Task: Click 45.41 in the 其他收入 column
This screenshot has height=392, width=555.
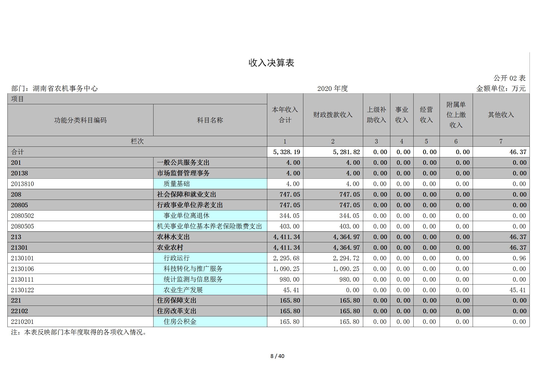Action: (518, 290)
